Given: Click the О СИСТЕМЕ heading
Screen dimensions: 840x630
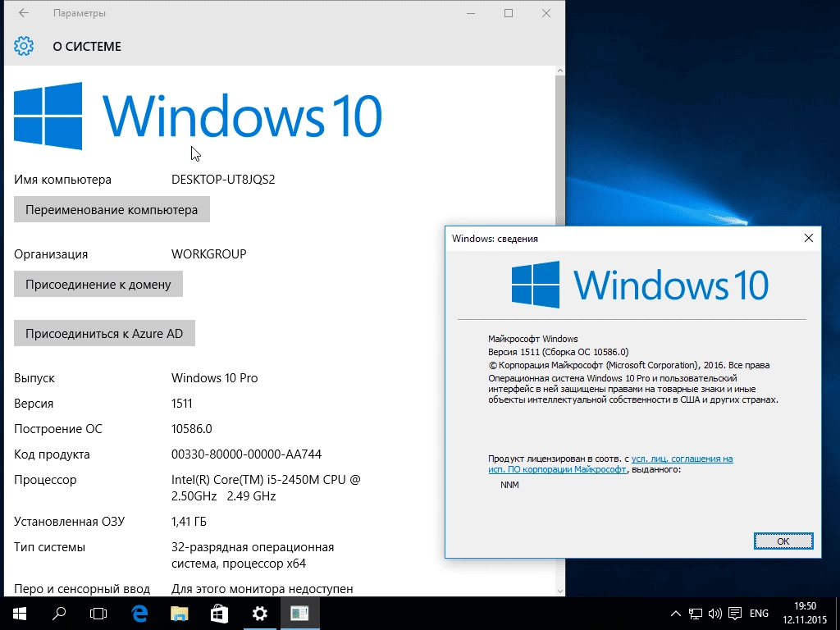Looking at the screenshot, I should [x=87, y=47].
